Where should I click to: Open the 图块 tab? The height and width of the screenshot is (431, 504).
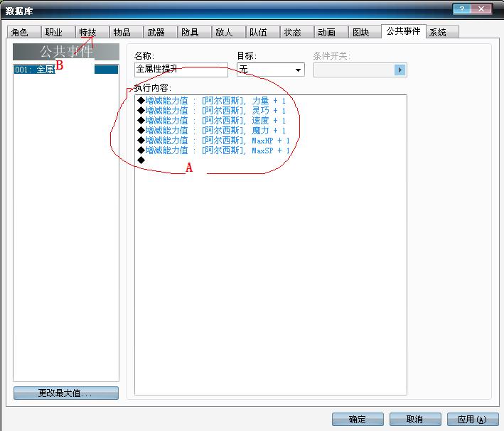365,32
